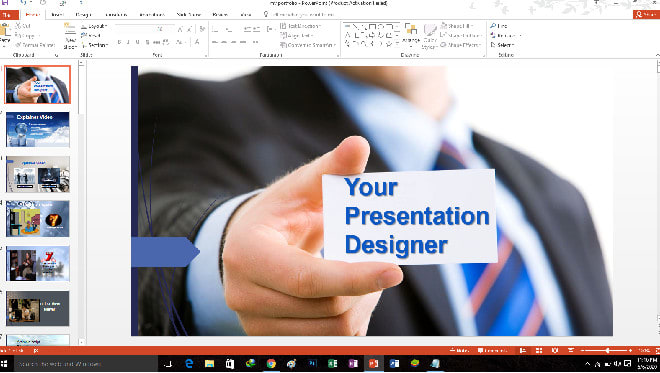
Task: Click Reset in the Slides group
Action: pos(91,35)
